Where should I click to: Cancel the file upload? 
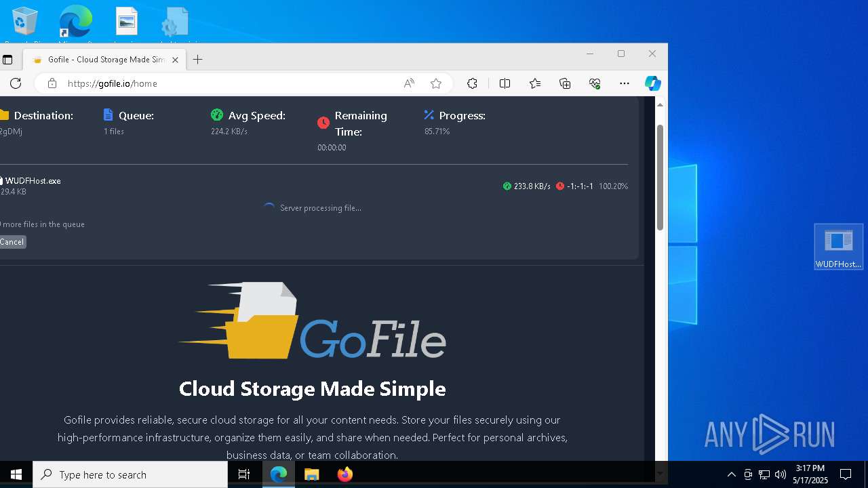(12, 242)
